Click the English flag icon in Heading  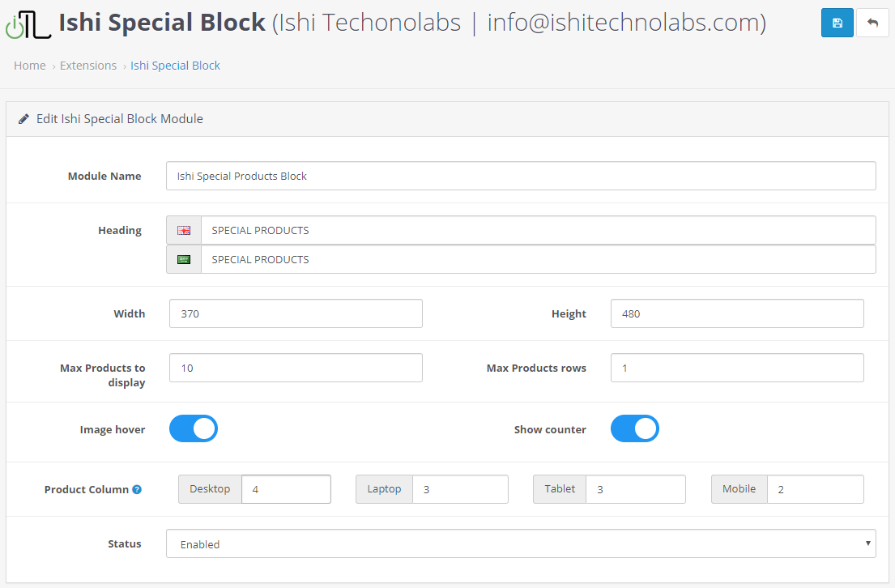184,230
